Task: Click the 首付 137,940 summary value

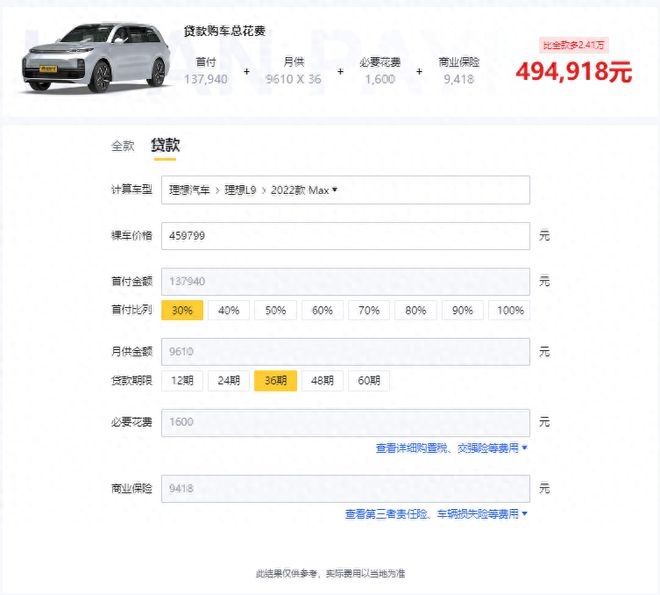Action: pos(206,79)
